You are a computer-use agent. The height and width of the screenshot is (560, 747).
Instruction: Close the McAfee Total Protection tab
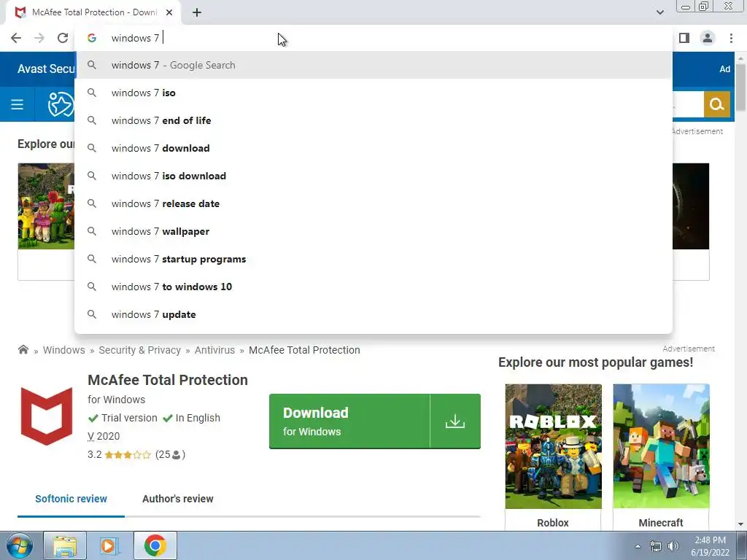pos(169,13)
